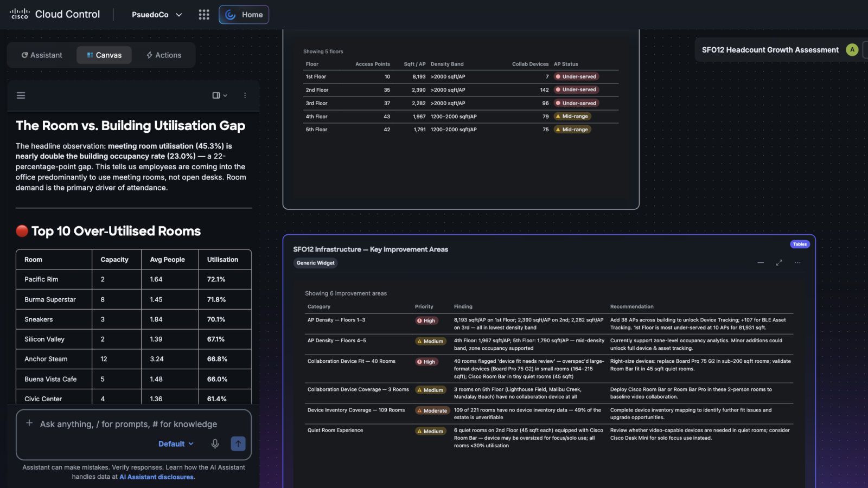Switch to the Actions tab
Viewport: 868px width, 488px height.
(164, 55)
